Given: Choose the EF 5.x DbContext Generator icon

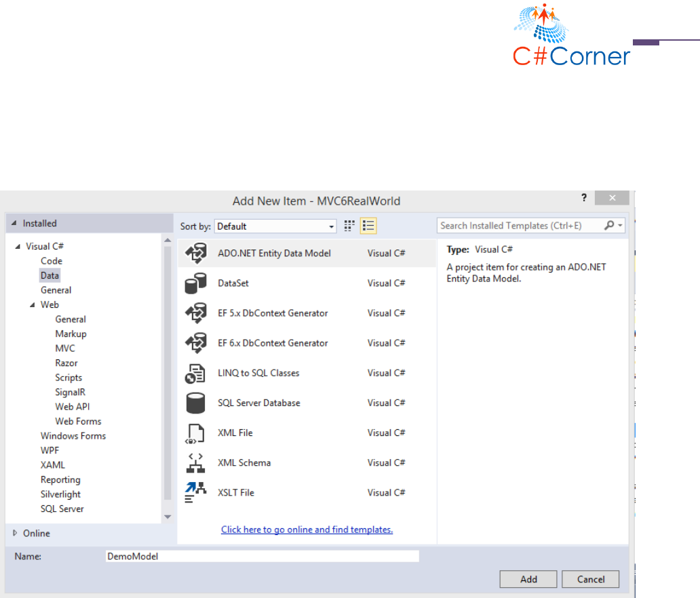Looking at the screenshot, I should pos(196,313).
